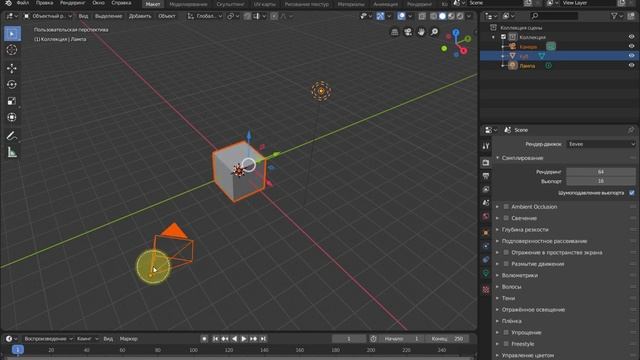Select the Annotate pencil tool

[x=12, y=136]
